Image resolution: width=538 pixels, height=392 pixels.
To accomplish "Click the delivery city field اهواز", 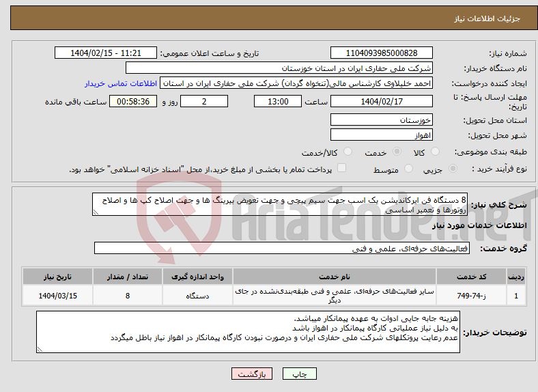I will (x=381, y=135).
